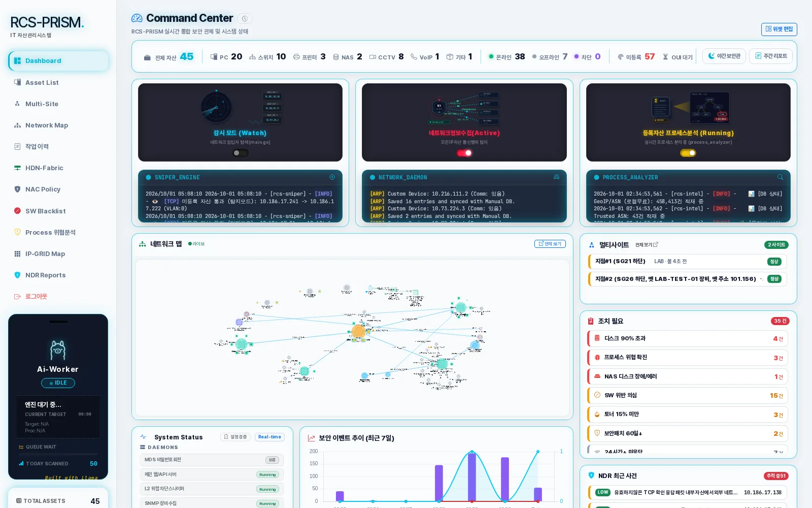Screen dimensions: 812x508
Task: Open the 멀티사이트 전체보기 link
Action: pyautogui.click(x=647, y=245)
